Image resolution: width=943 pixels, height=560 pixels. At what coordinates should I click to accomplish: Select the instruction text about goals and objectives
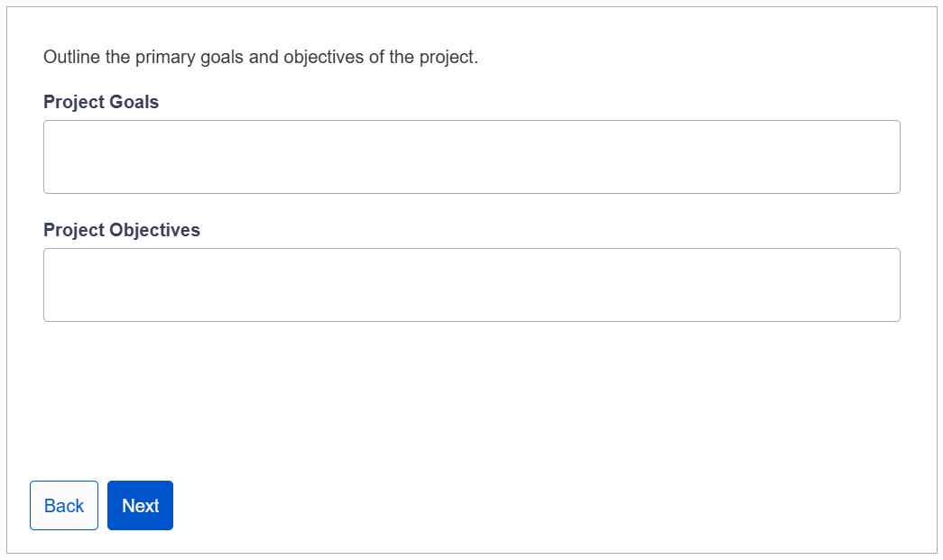(261, 58)
